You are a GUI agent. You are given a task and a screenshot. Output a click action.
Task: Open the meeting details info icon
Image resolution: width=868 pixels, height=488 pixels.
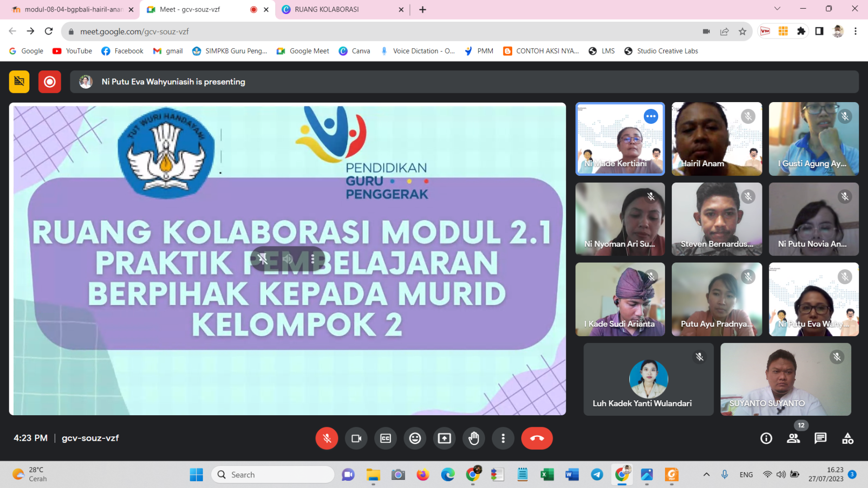click(x=766, y=438)
